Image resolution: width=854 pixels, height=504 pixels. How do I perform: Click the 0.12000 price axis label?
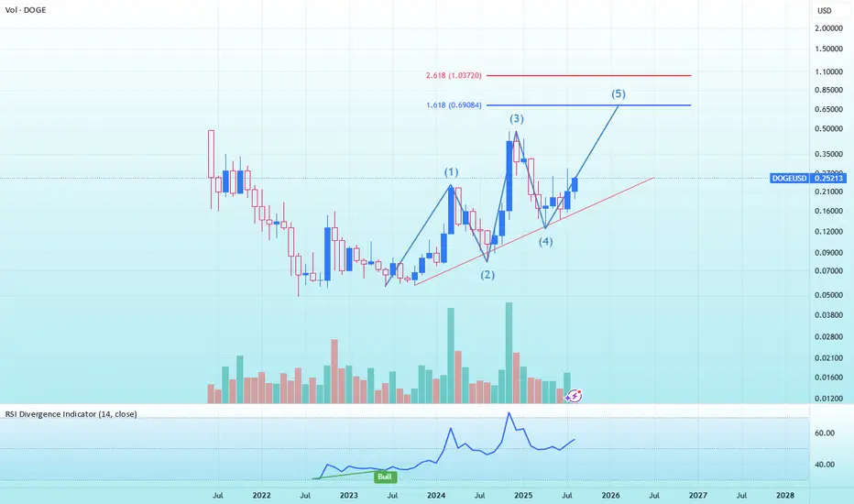(828, 232)
